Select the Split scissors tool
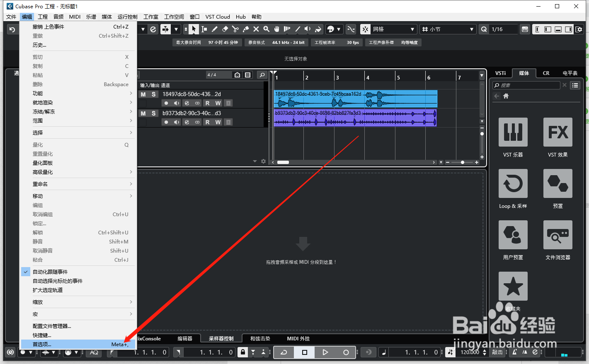The height and width of the screenshot is (364, 589). (x=235, y=29)
